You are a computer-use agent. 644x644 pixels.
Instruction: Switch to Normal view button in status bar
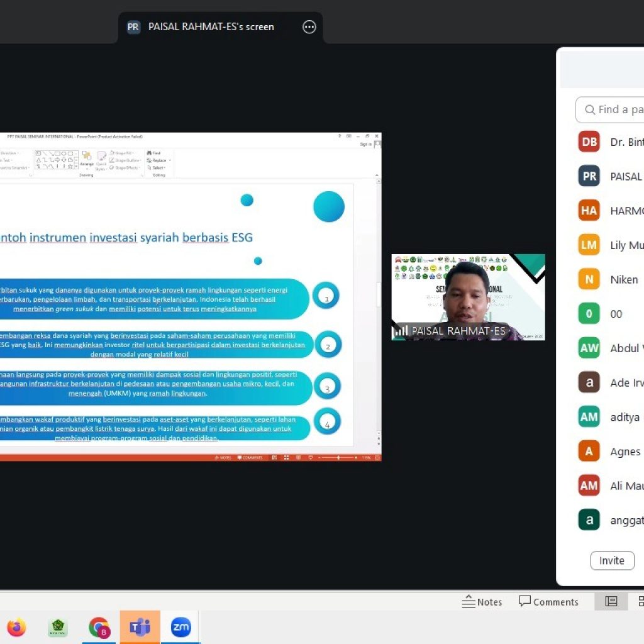(611, 601)
